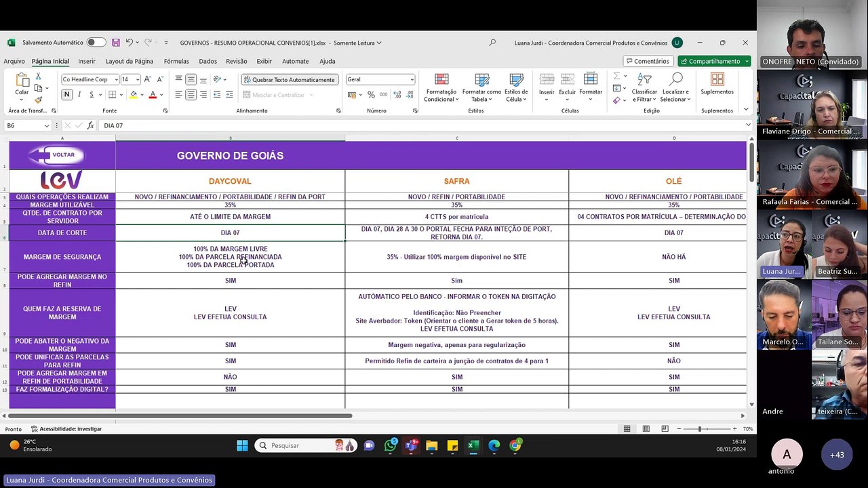Click the Colar paste icon
This screenshot has height=488, width=868.
click(22, 81)
